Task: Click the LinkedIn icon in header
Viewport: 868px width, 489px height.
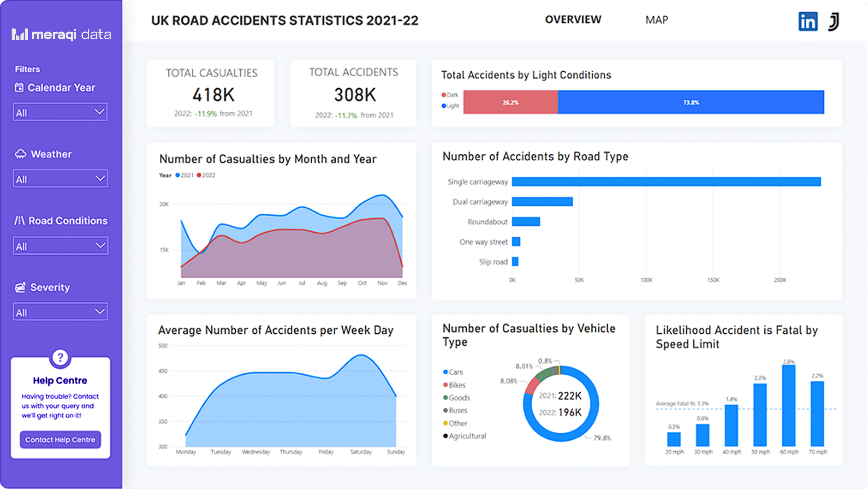Action: (x=808, y=22)
